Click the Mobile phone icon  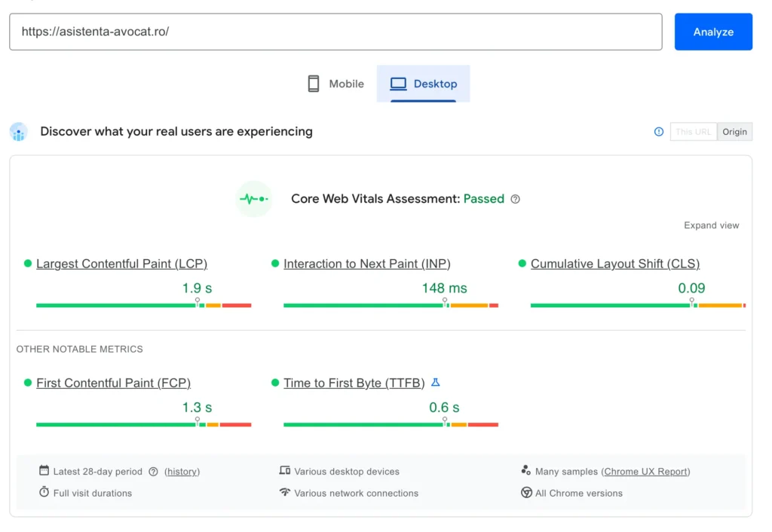(x=313, y=84)
